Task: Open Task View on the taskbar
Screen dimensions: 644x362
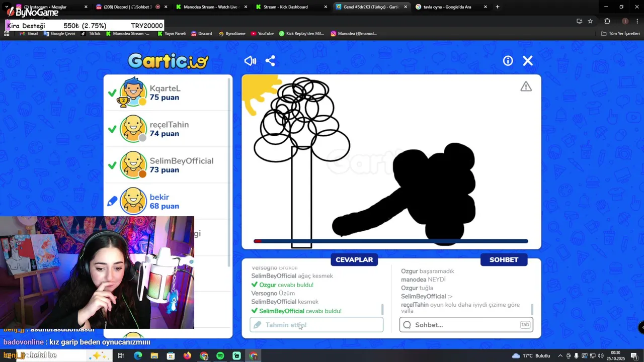Action: [121, 356]
